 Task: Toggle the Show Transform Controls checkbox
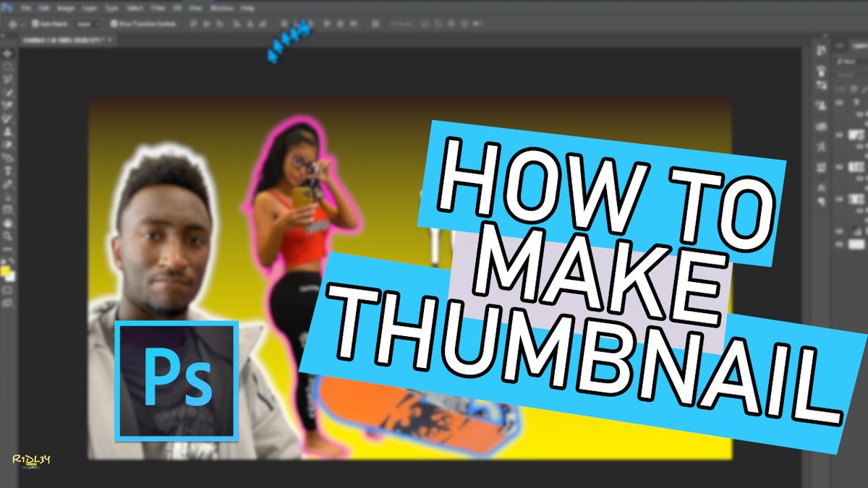click(x=114, y=24)
